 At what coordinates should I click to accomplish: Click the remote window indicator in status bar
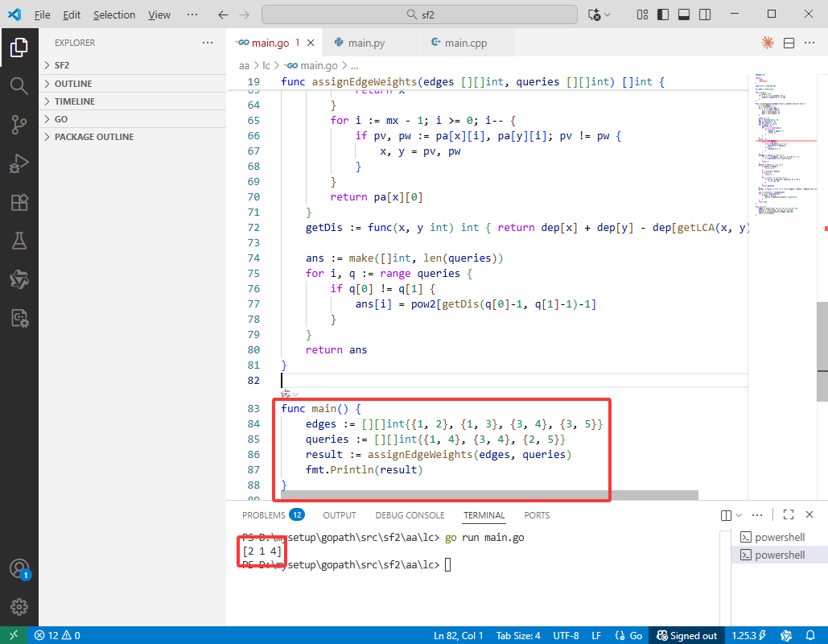point(14,635)
